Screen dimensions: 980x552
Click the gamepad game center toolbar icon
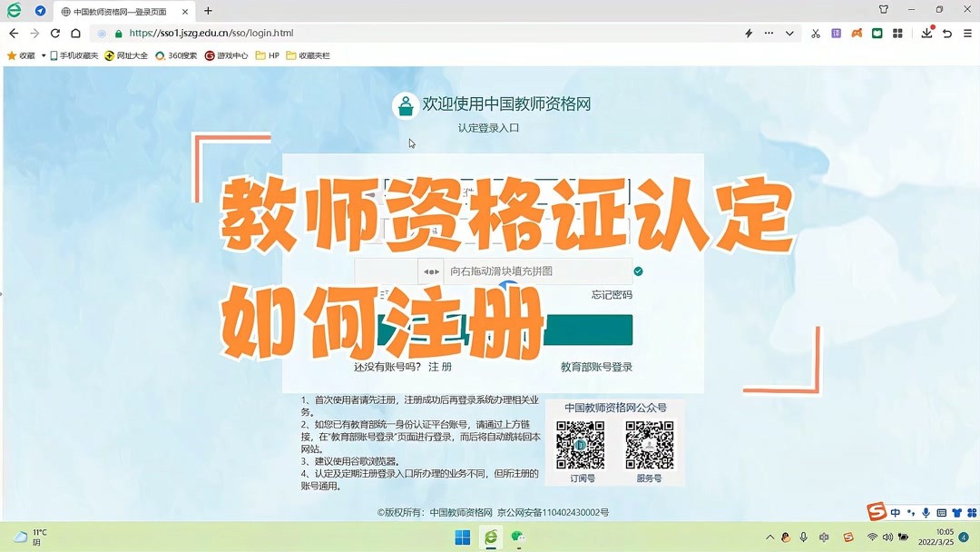(x=856, y=33)
